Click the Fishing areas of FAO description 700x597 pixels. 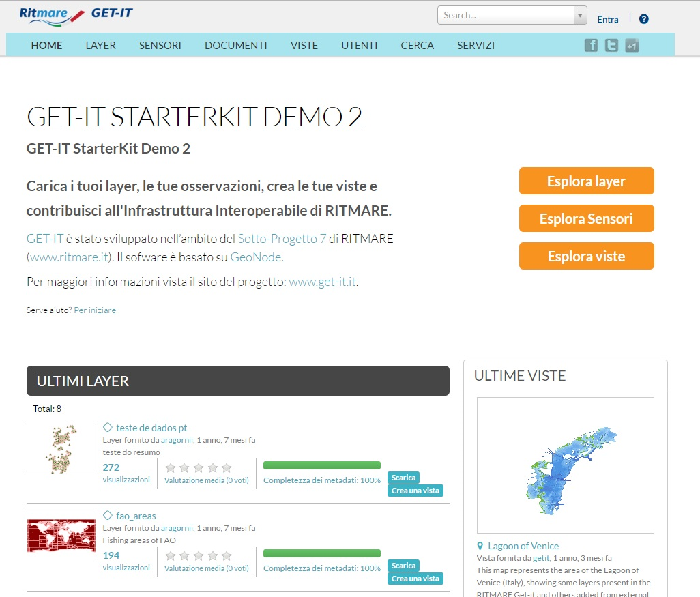click(138, 540)
